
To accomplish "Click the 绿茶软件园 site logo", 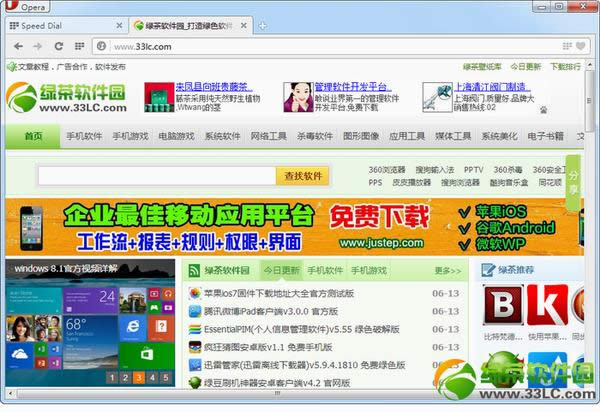I will point(66,97).
